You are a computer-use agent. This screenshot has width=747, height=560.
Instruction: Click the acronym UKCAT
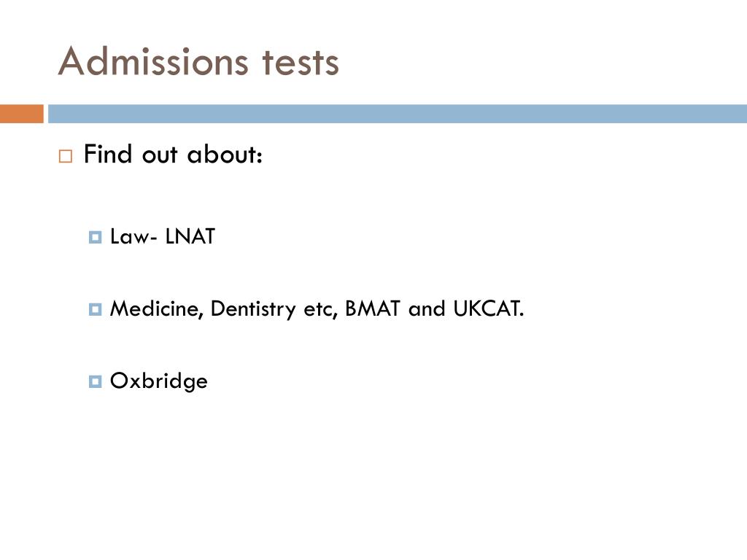(x=488, y=308)
